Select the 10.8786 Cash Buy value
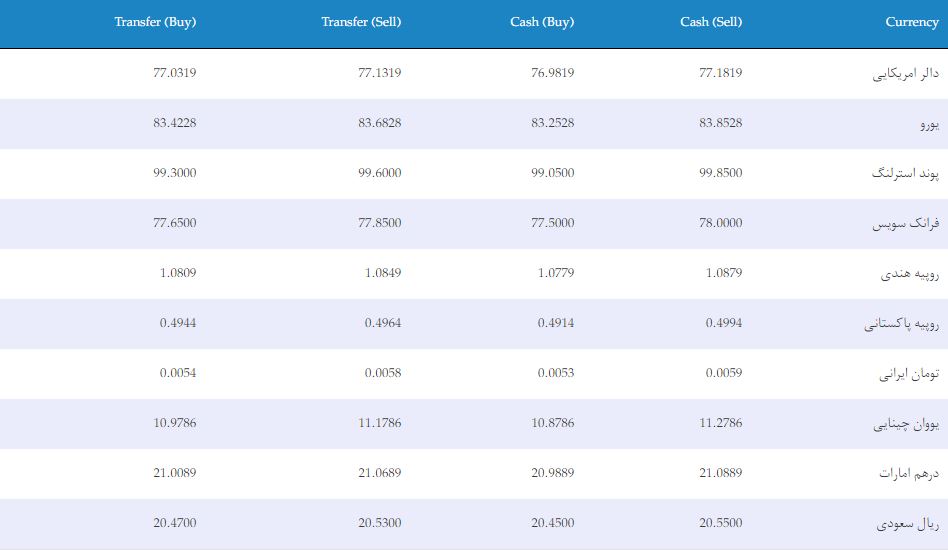The width and height of the screenshot is (948, 550). point(553,423)
